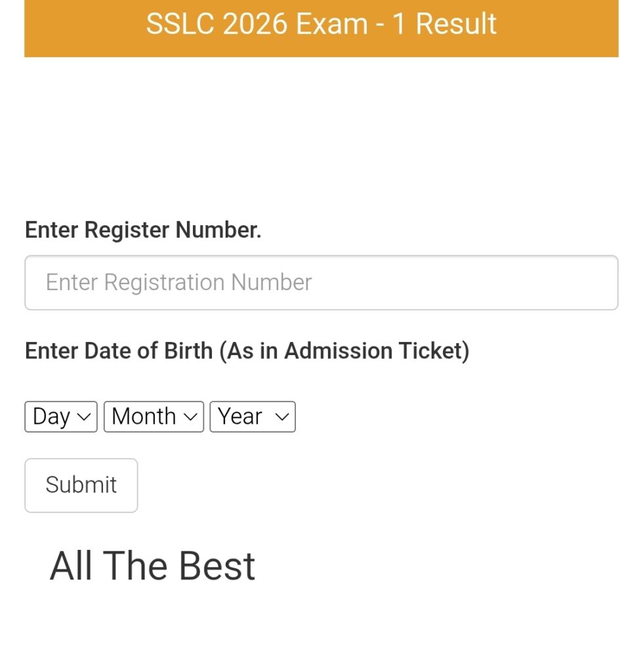Viewport: 643px width, 672px height.
Task: Click the Month dropdown chevron arrow
Action: pyautogui.click(x=190, y=417)
